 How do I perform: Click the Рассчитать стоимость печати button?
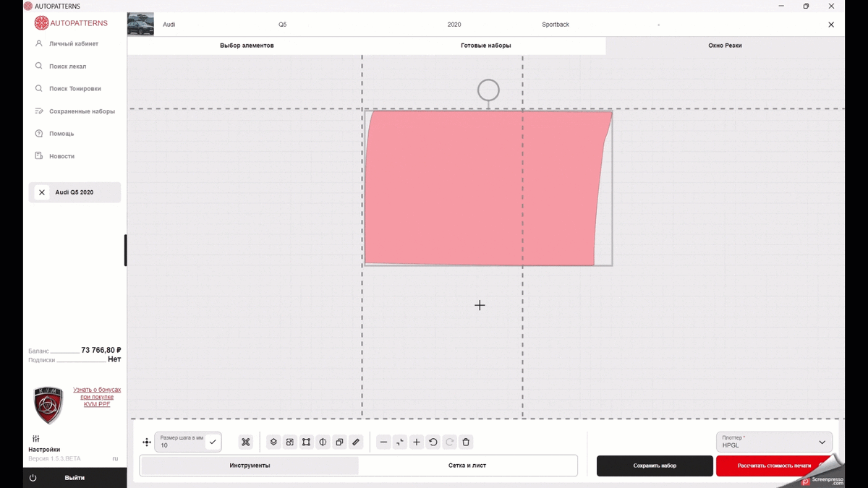[774, 466]
